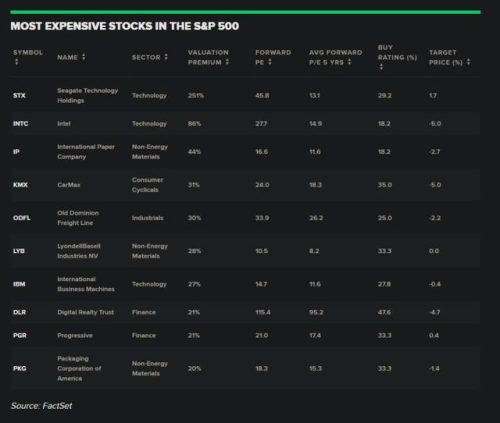This screenshot has height=423, width=500.
Task: Sort table by Symbol column arrows
Action: [x=16, y=62]
